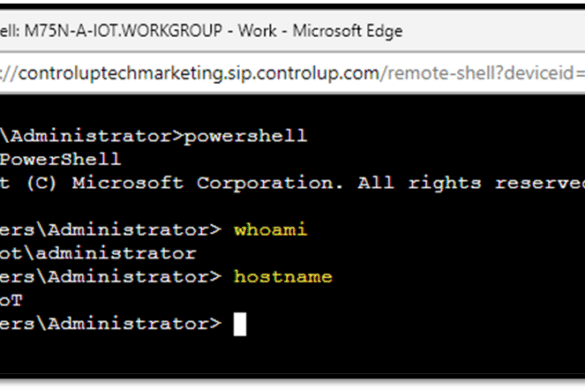The width and height of the screenshot is (585, 390).
Task: Click the Microsoft Corporation copyright text
Action: tap(207, 183)
